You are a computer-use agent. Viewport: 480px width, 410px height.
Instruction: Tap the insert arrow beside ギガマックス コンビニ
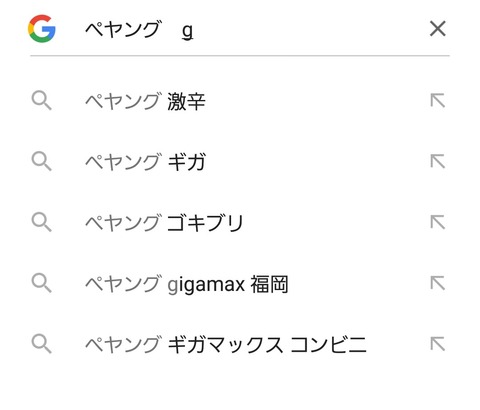click(x=438, y=344)
